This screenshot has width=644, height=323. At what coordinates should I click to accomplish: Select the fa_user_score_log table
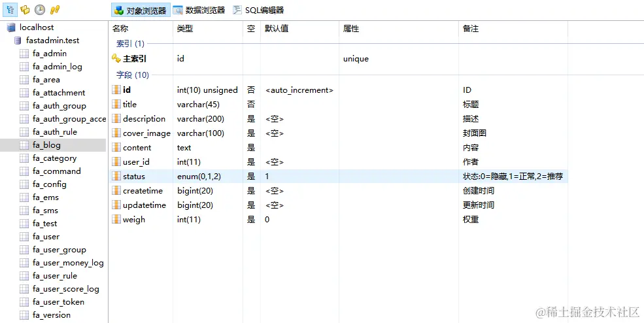[66, 289]
